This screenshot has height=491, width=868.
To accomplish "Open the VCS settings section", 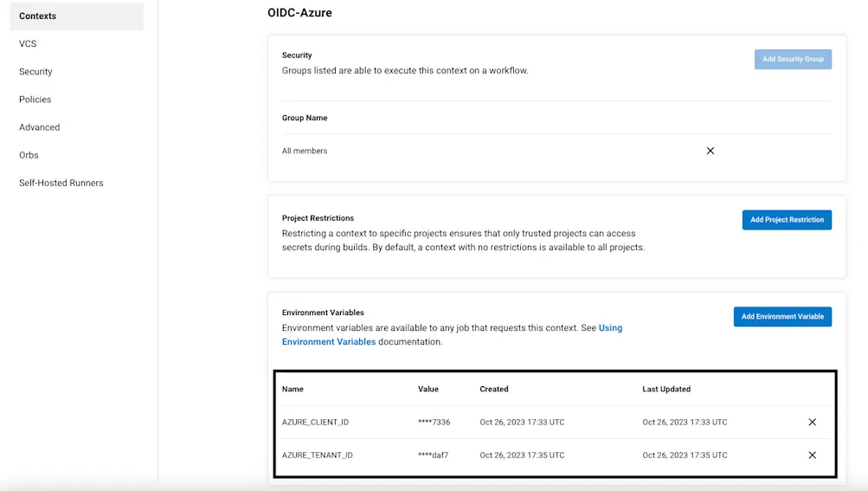I will click(28, 44).
